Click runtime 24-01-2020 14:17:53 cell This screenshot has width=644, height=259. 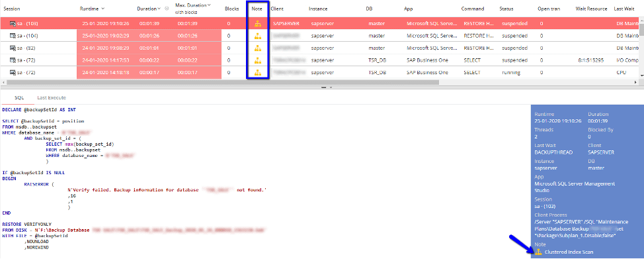coord(106,60)
